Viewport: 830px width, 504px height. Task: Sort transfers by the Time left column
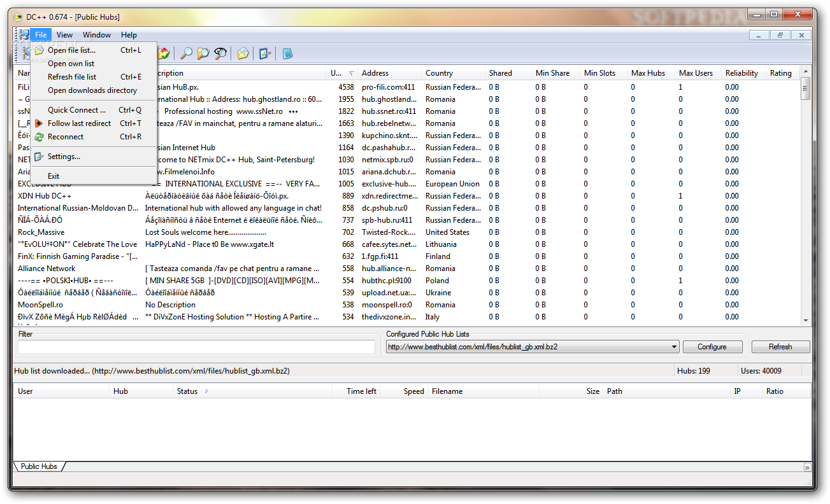(356, 391)
